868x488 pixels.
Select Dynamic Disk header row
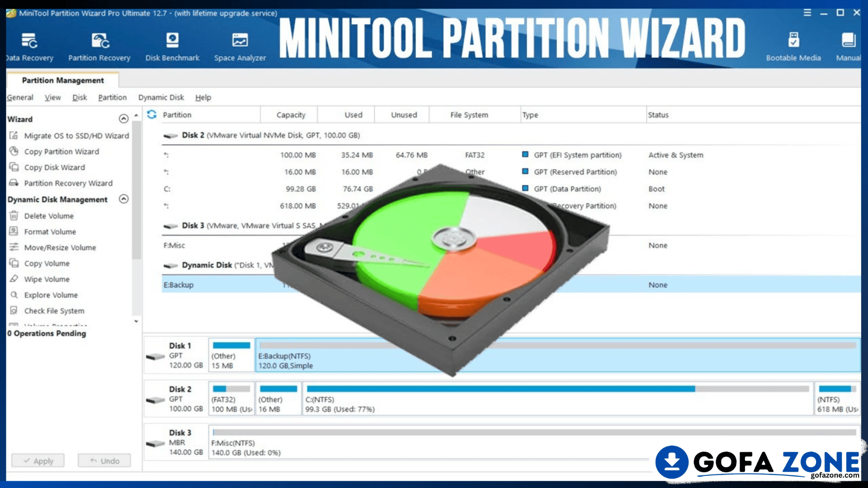[511, 265]
